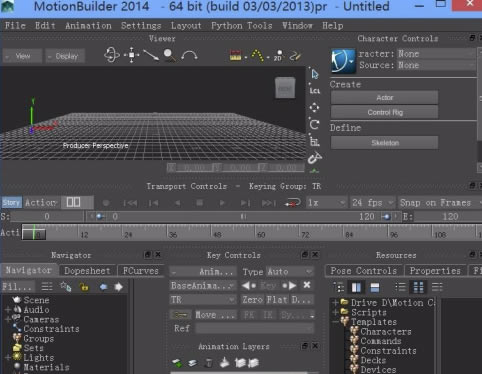The image size is (482, 374).
Task: Select the Dolly tool in Viewer toolbar
Action: click(x=151, y=55)
